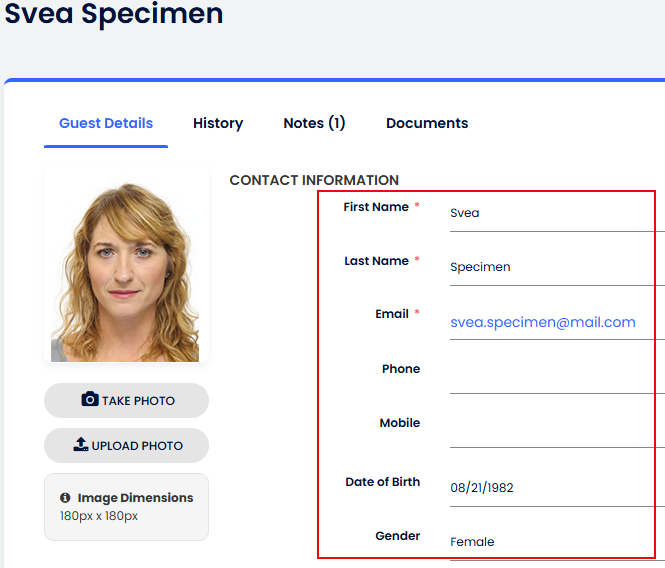Go to the Documents tab
Image resolution: width=665 pixels, height=568 pixels.
tap(427, 123)
